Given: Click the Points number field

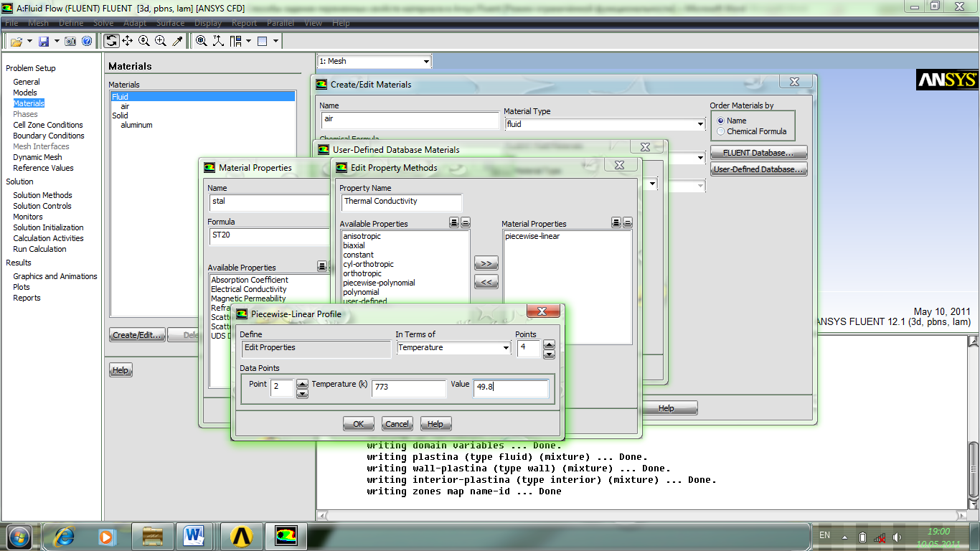Looking at the screenshot, I should tap(529, 349).
